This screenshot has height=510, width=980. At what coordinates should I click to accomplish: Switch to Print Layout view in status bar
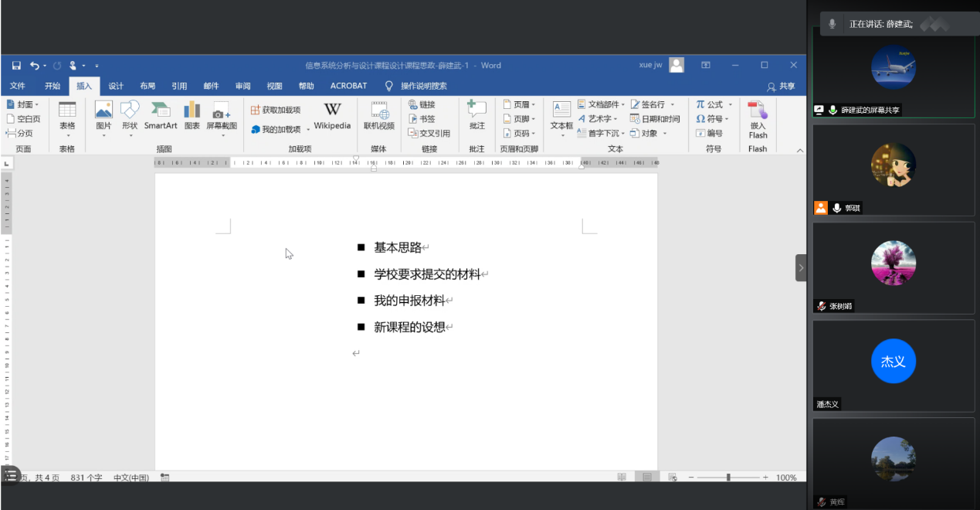[x=647, y=478]
